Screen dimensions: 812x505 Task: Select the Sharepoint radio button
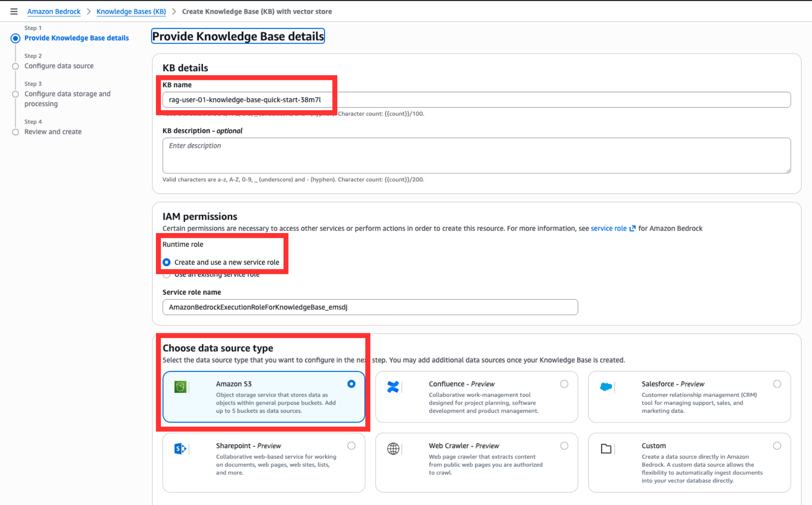click(351, 446)
